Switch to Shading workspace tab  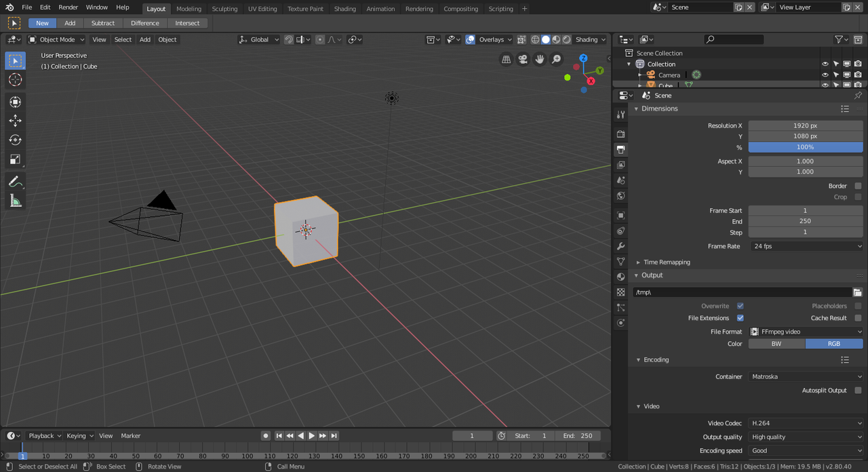pos(344,9)
